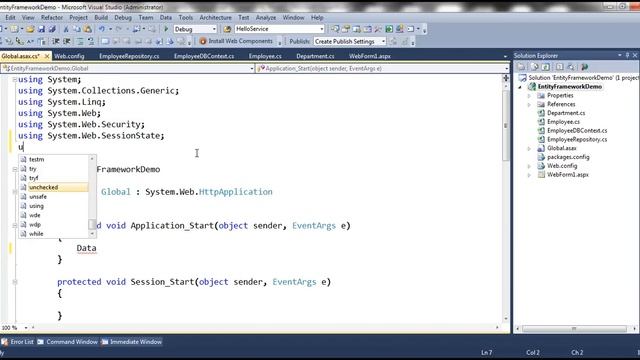
Task: Click the Uncomment selected lines icon
Action: (x=91, y=41)
